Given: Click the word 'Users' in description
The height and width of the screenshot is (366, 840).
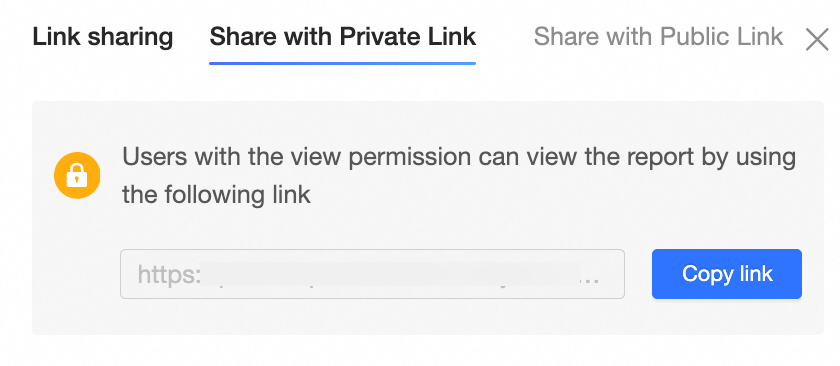Looking at the screenshot, I should pos(155,156).
